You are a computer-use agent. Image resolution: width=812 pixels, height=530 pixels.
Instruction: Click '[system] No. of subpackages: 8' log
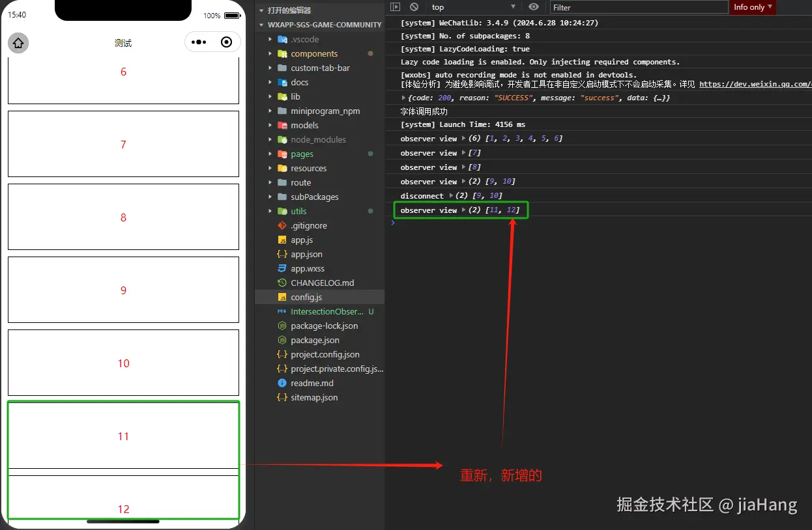[465, 36]
